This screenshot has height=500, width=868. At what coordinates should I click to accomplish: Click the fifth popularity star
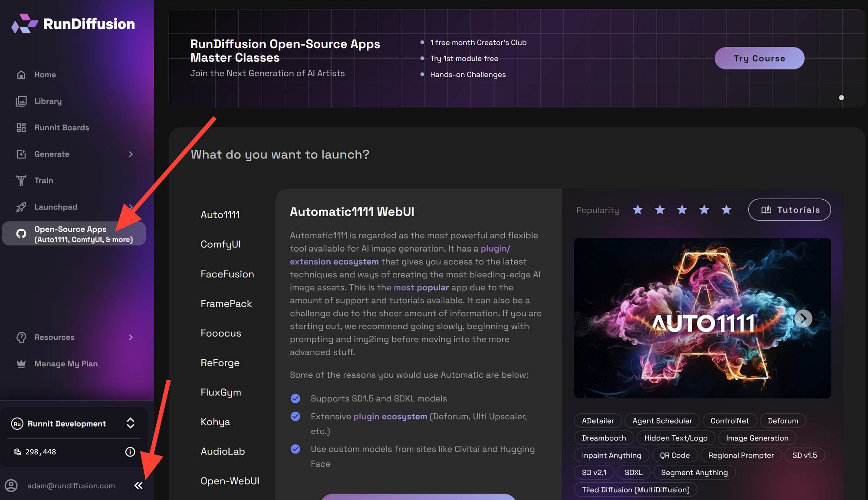click(726, 210)
